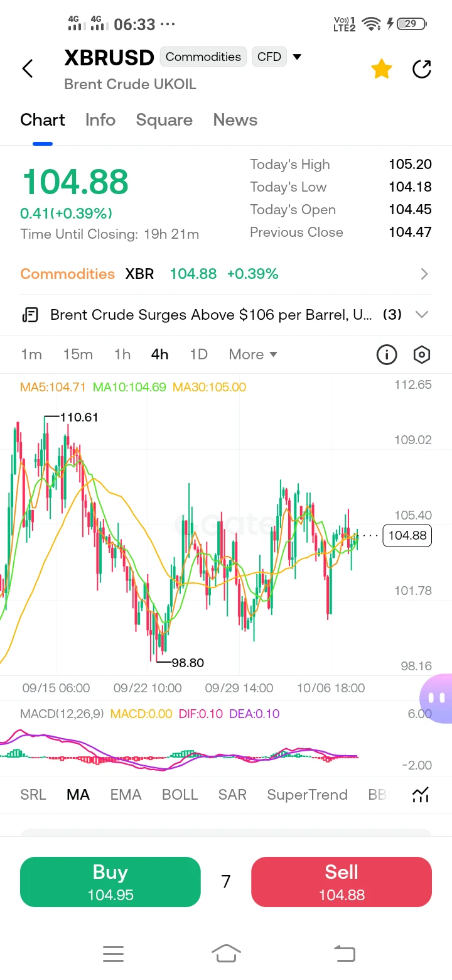Tap the battery status icon
452x980 pixels.
click(x=412, y=24)
